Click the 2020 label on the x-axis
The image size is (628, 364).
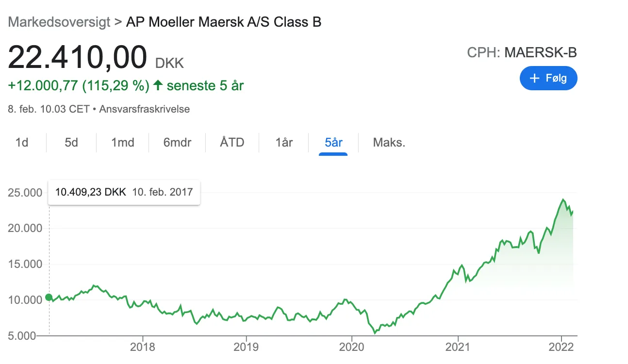[x=351, y=348]
